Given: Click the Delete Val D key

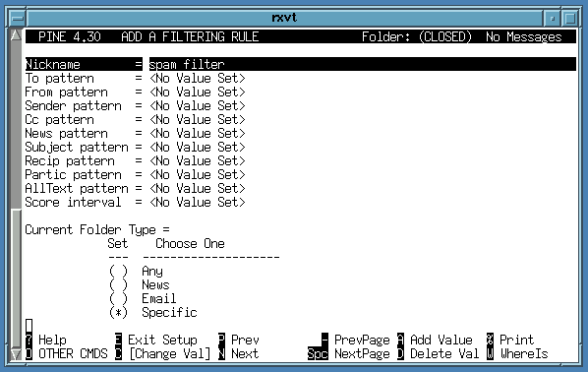Looking at the screenshot, I should pyautogui.click(x=400, y=353).
